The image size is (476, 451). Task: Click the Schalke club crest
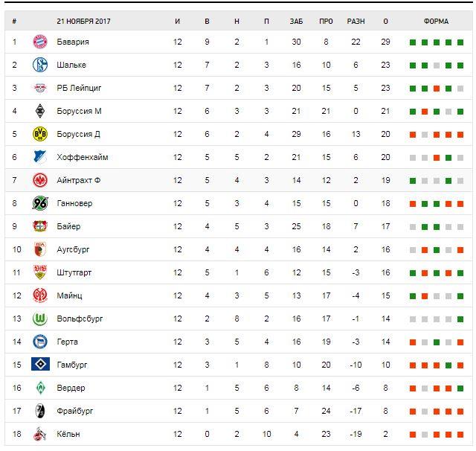(39, 65)
